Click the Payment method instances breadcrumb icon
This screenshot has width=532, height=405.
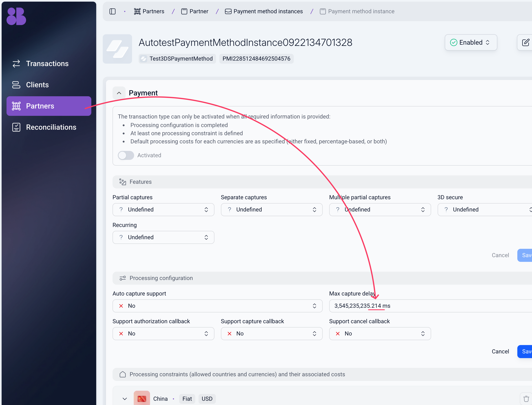tap(228, 11)
